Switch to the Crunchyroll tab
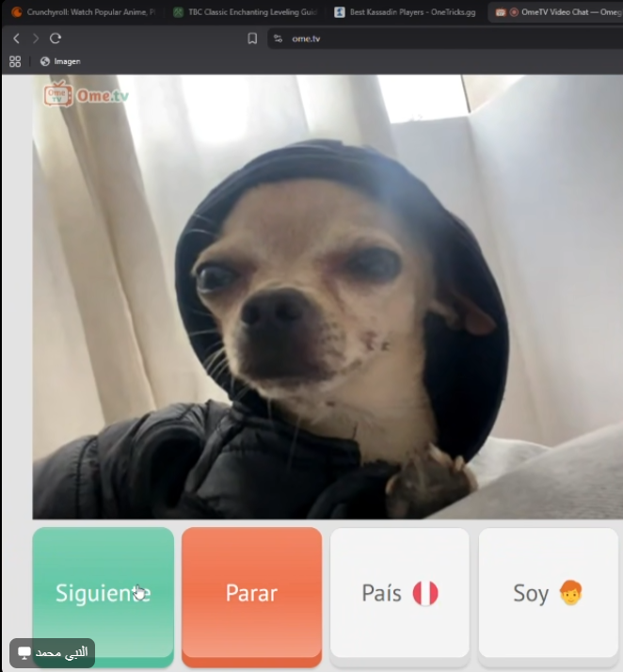 coord(84,12)
